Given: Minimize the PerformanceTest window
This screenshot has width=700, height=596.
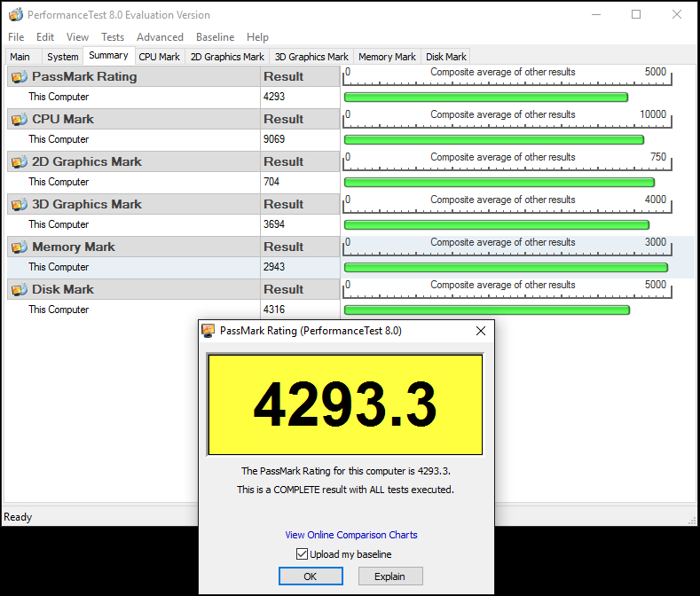Looking at the screenshot, I should point(596,14).
